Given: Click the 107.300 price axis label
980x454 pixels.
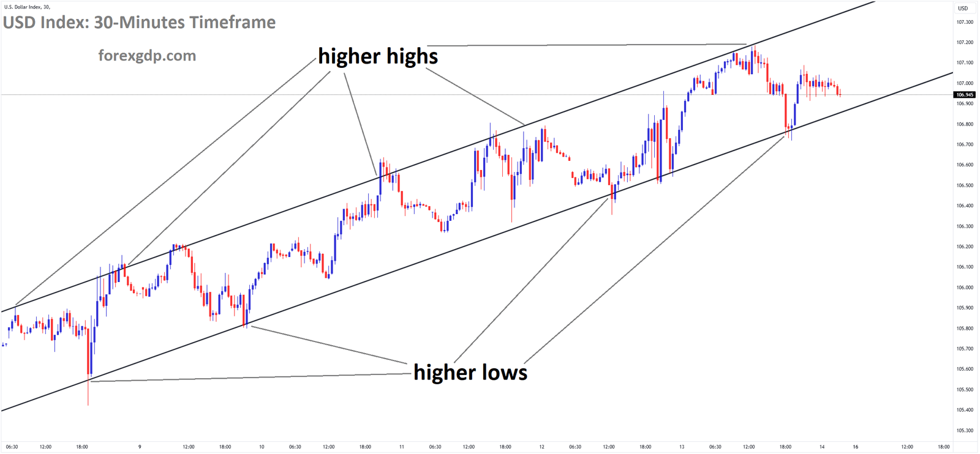Looking at the screenshot, I should pyautogui.click(x=965, y=22).
